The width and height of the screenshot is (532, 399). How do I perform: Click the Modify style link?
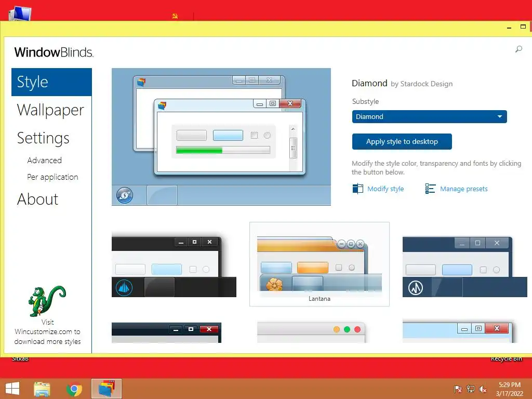385,189
